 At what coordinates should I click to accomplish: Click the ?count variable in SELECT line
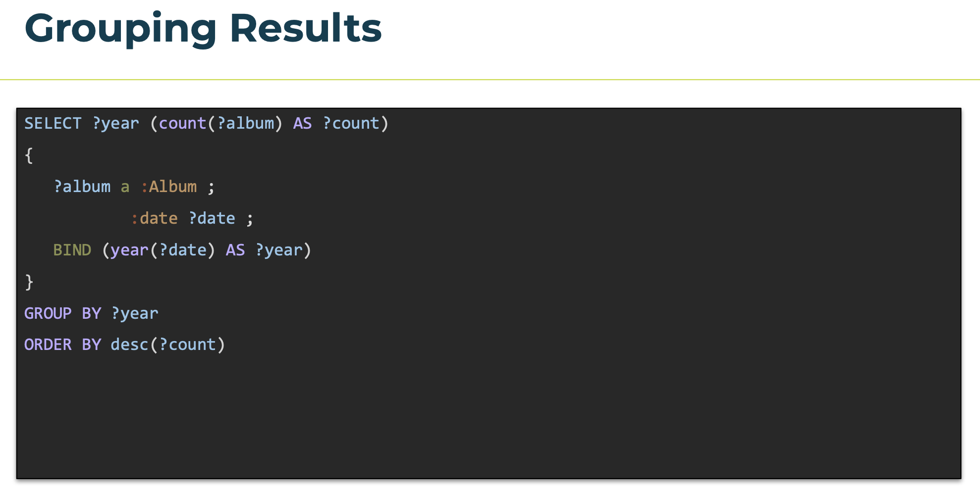[351, 123]
